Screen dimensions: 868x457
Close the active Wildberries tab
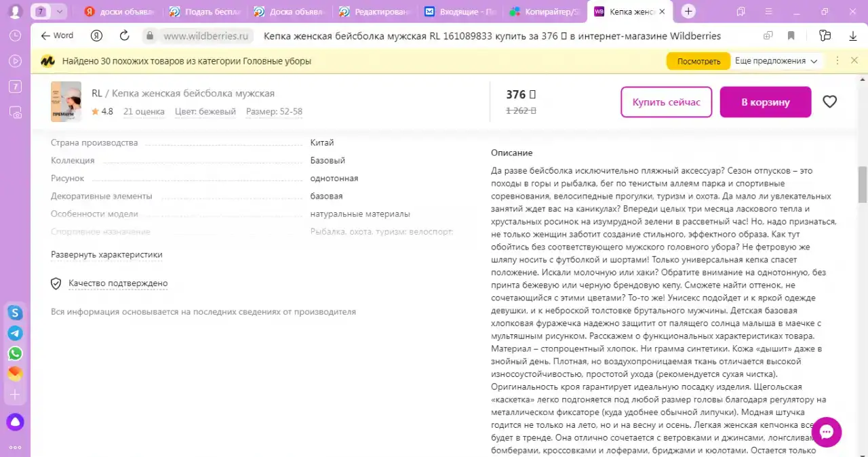click(662, 12)
